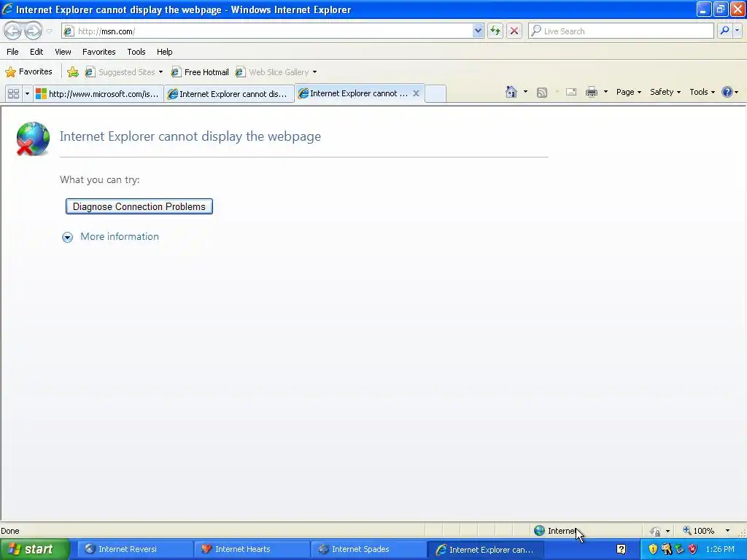Expand the Web Slice Gallery dropdown arrow

[x=314, y=72]
